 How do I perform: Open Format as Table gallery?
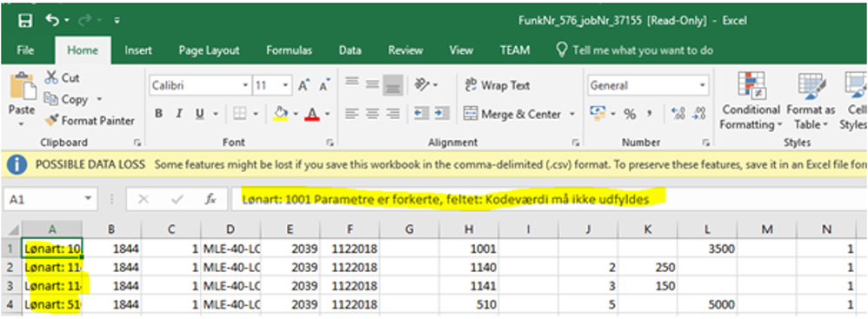pos(811,101)
